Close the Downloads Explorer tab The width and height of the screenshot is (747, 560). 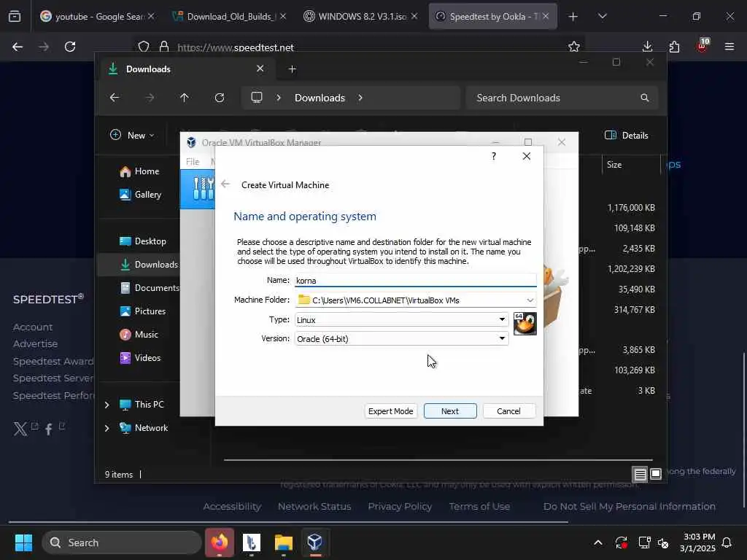pyautogui.click(x=260, y=69)
